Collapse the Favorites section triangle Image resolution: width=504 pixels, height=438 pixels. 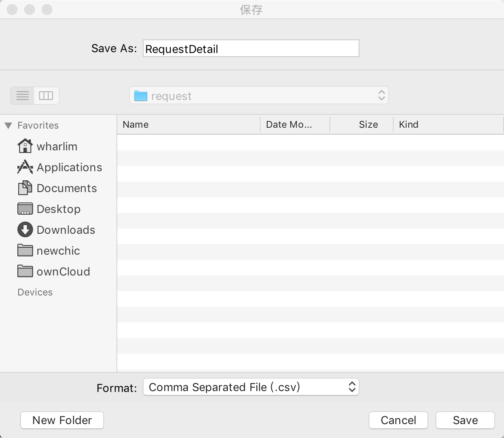[8, 125]
